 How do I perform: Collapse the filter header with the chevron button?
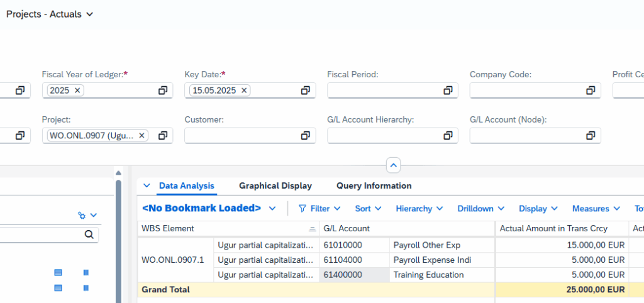393,165
